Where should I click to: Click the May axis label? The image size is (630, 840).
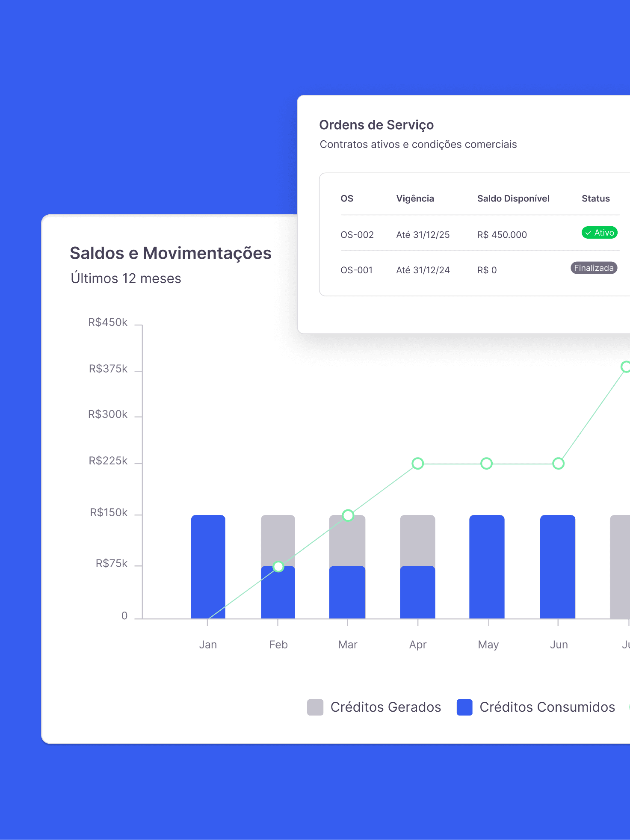pyautogui.click(x=488, y=645)
